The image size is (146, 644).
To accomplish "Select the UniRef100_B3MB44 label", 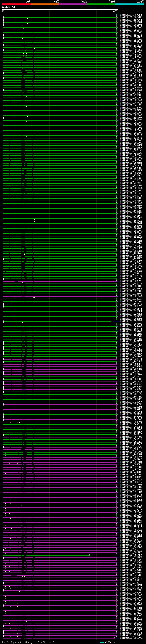I will [x=131, y=359].
